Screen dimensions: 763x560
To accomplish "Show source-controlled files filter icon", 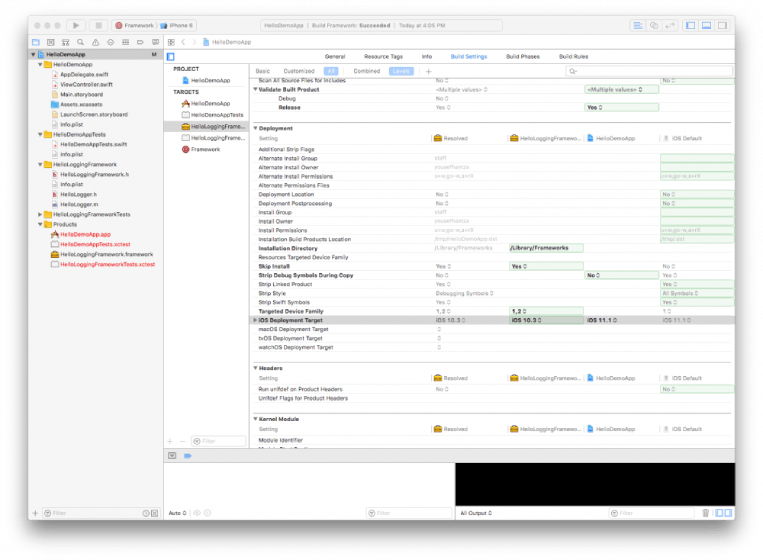I will (x=155, y=513).
